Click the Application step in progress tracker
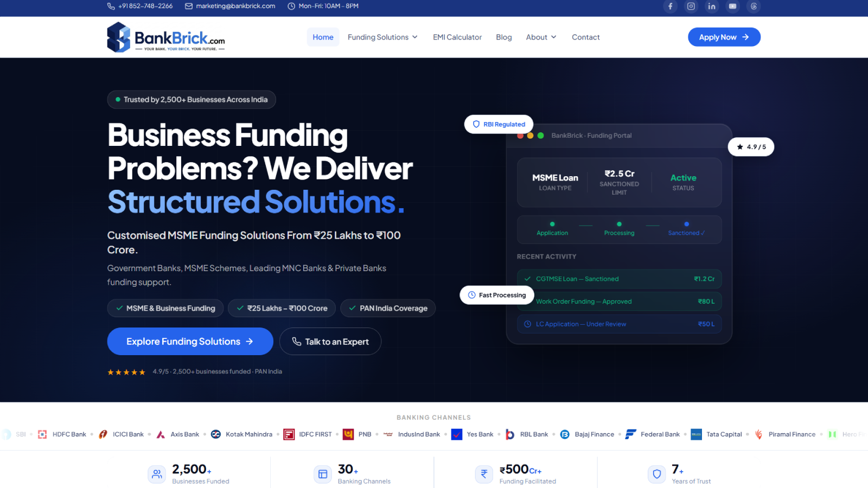Image resolution: width=868 pixels, height=488 pixels. [x=552, y=229]
